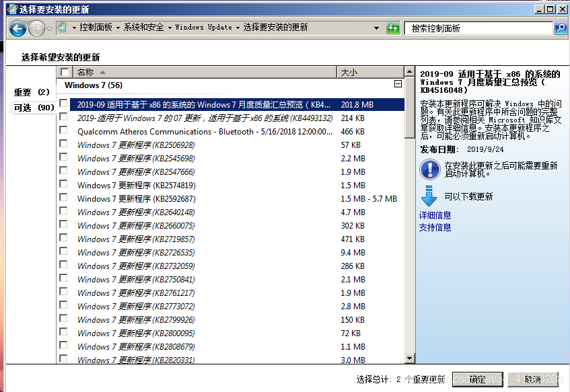This screenshot has height=392, width=570.
Task: Go to Windows Update breadcrumb
Action: (203, 28)
